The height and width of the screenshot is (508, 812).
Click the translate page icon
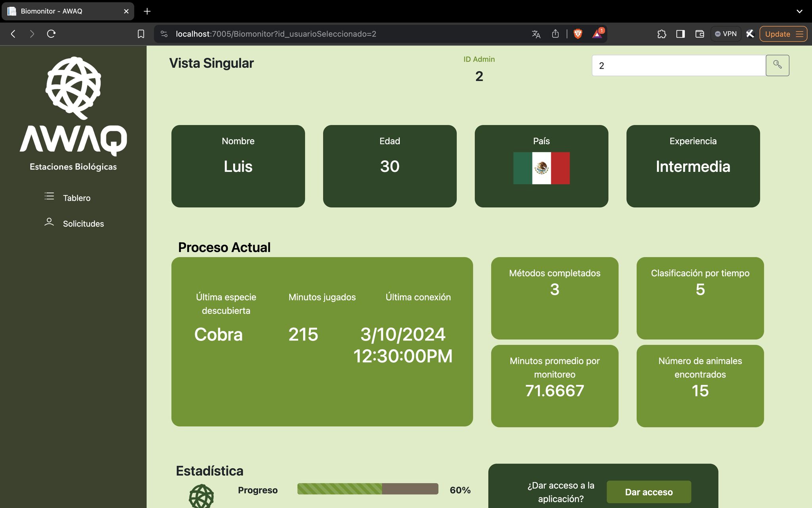536,34
